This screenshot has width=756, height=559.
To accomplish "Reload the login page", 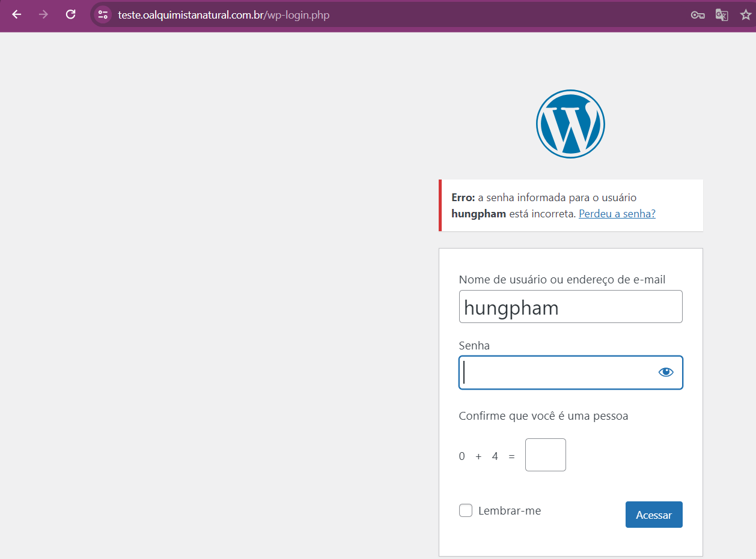I will 70,15.
